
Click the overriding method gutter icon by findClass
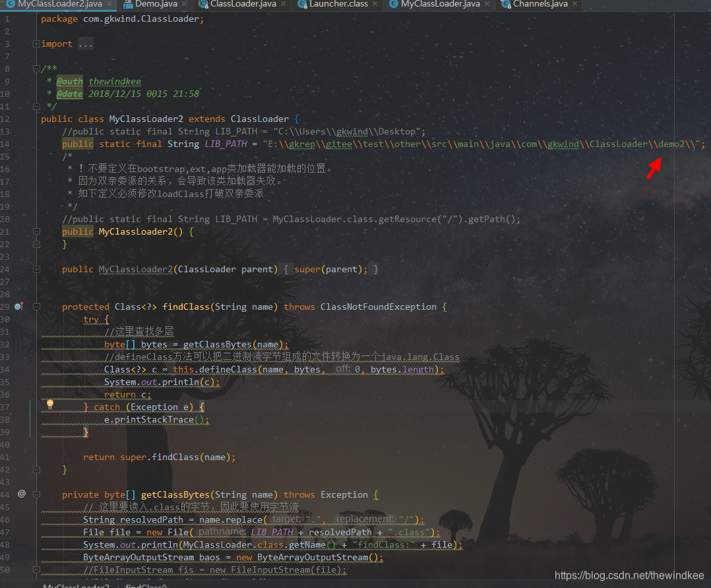(18, 307)
